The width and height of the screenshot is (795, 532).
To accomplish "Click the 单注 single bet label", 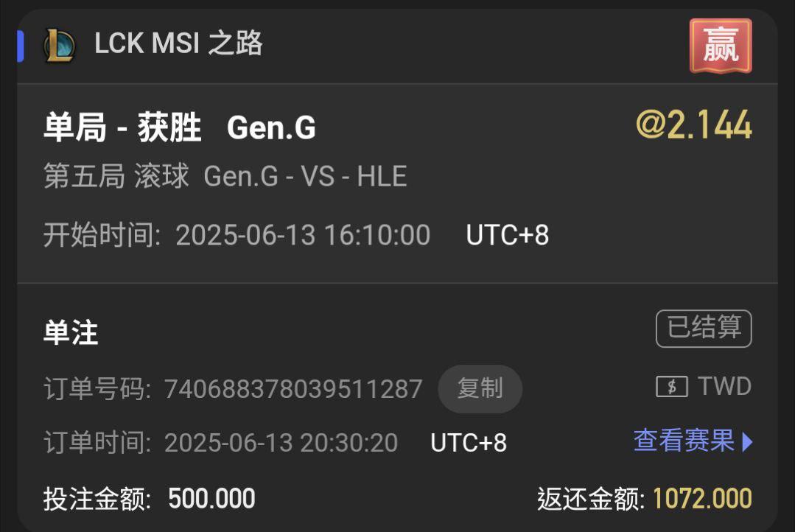I will click(71, 333).
